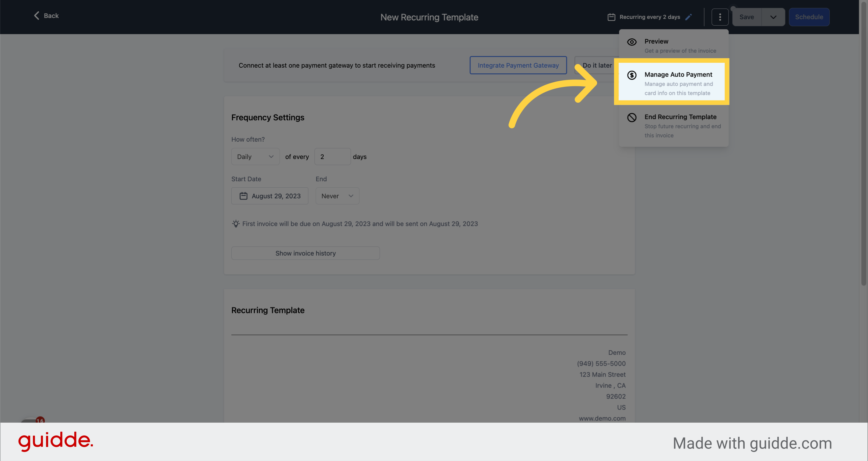Click the 123 Main Street address text
868x461 pixels.
point(603,374)
